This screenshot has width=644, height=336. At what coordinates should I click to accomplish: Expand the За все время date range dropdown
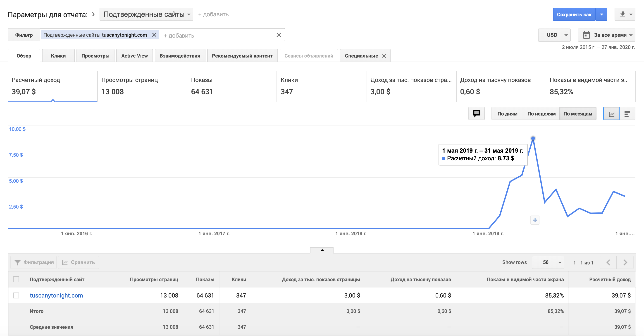tap(606, 35)
